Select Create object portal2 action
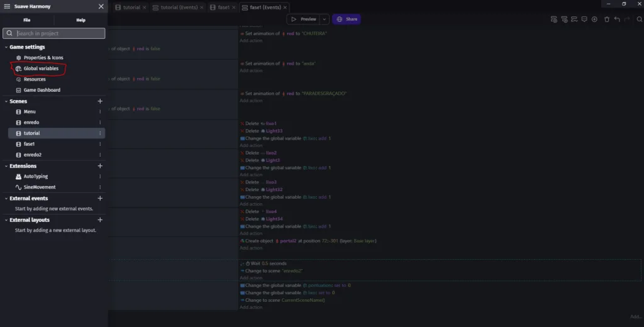This screenshot has width=644, height=327. coord(308,241)
